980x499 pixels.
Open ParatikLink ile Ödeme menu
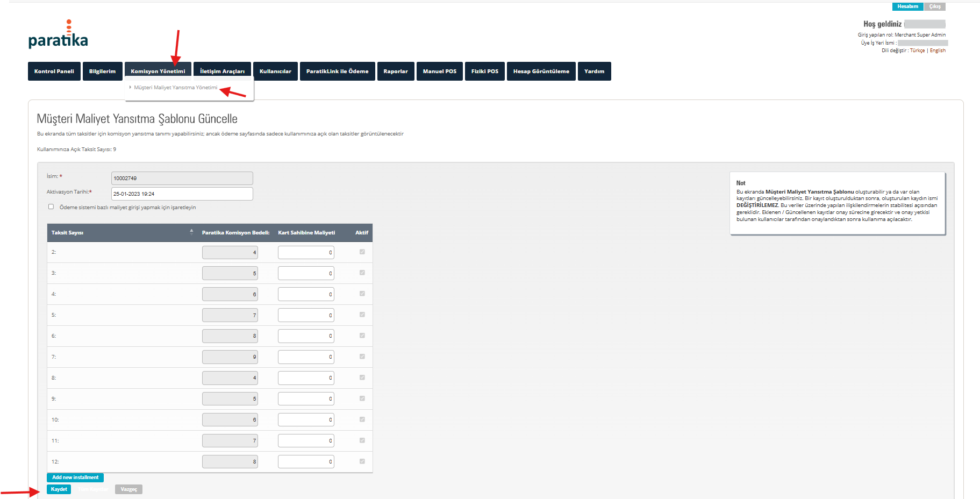coord(337,71)
